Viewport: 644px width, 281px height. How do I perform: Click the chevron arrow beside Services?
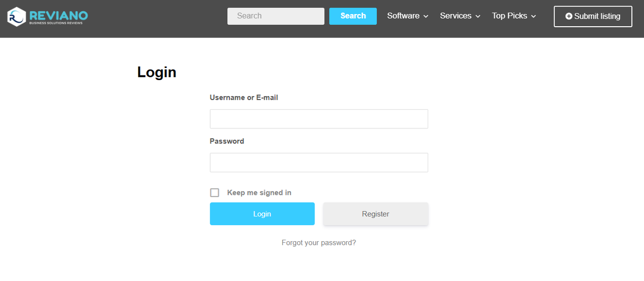[478, 17]
